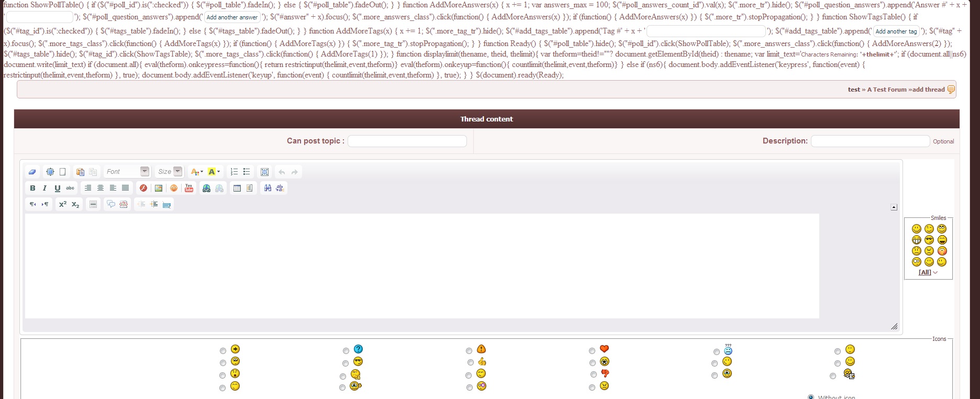Click the Bold formatting icon
The width and height of the screenshot is (980, 399).
32,188
